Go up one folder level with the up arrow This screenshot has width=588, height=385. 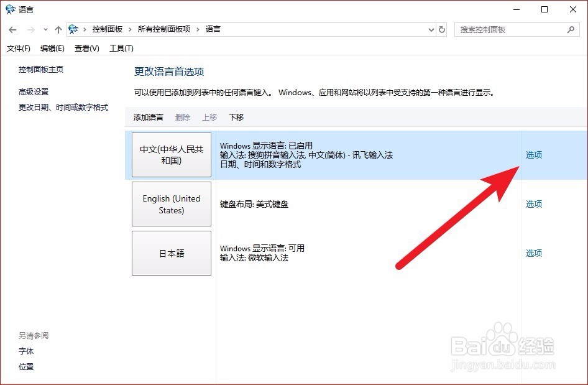(x=58, y=29)
